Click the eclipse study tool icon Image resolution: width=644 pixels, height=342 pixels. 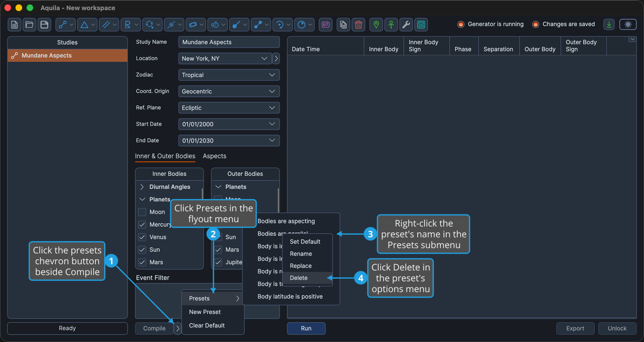[x=174, y=25]
